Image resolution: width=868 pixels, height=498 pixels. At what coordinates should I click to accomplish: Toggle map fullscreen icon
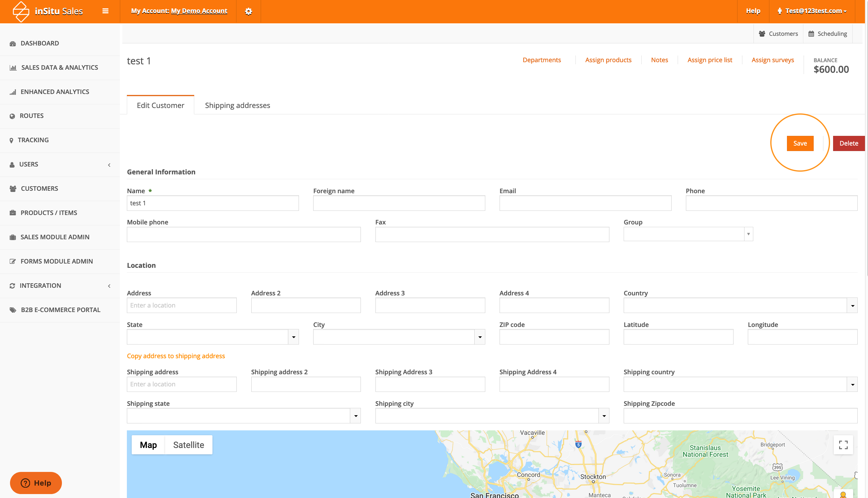(843, 445)
